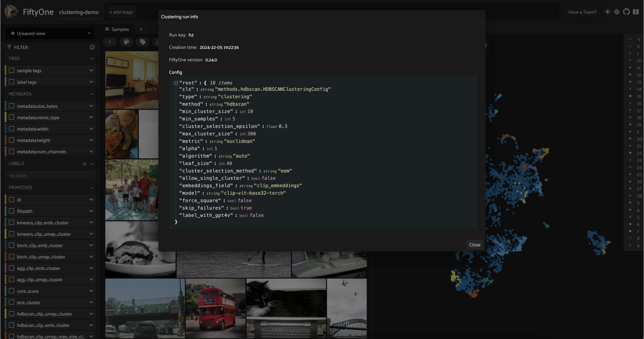The height and width of the screenshot is (339, 644).
Task: Check the metadata.width field checkbox
Action: (x=12, y=129)
